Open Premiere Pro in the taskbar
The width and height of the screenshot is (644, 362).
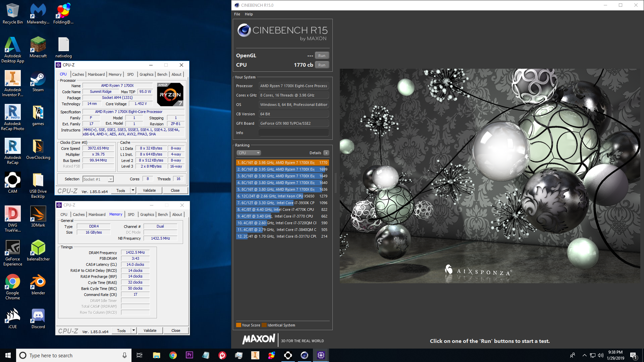[190, 355]
